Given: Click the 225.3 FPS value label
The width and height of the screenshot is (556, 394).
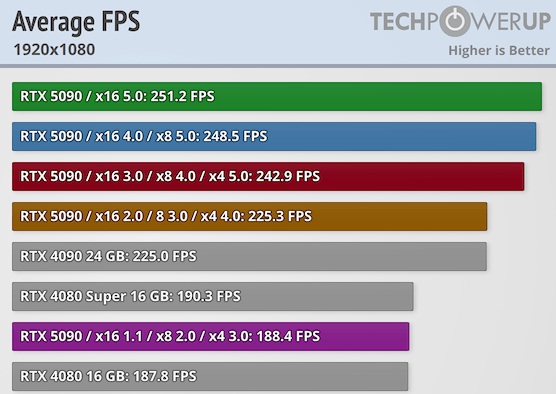Looking at the screenshot, I should pyautogui.click(x=280, y=216).
